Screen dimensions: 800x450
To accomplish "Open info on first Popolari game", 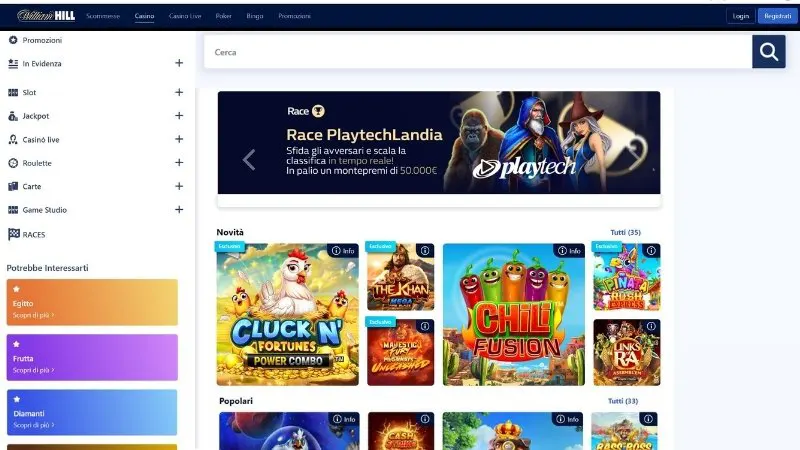I will [x=344, y=419].
